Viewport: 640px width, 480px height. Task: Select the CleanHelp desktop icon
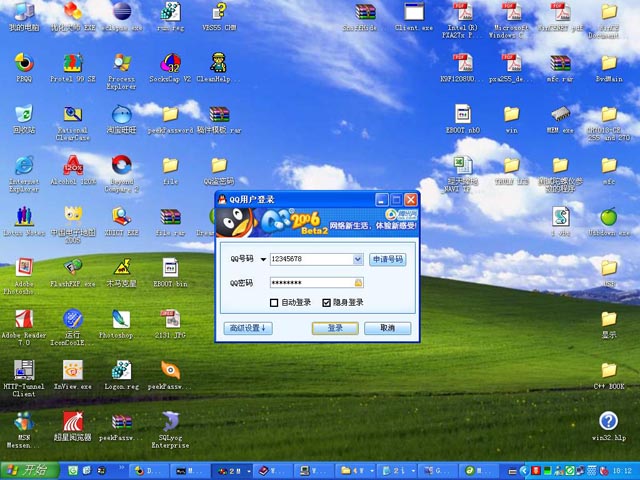pos(218,64)
